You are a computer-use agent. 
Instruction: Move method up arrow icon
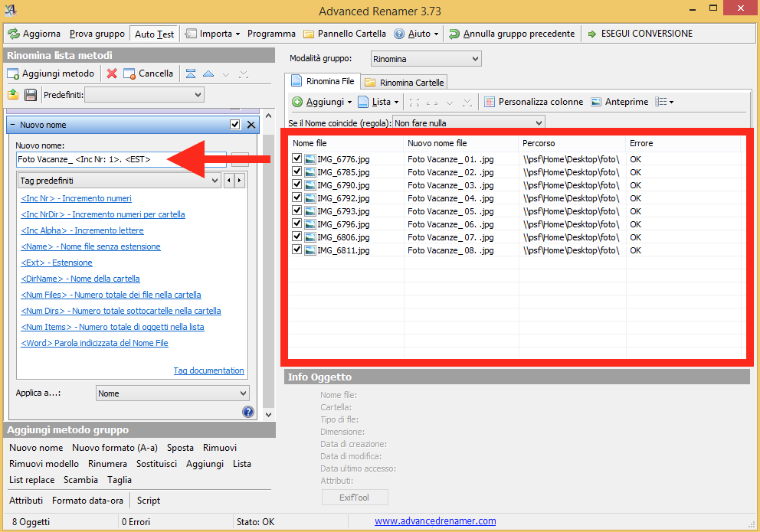pos(208,73)
